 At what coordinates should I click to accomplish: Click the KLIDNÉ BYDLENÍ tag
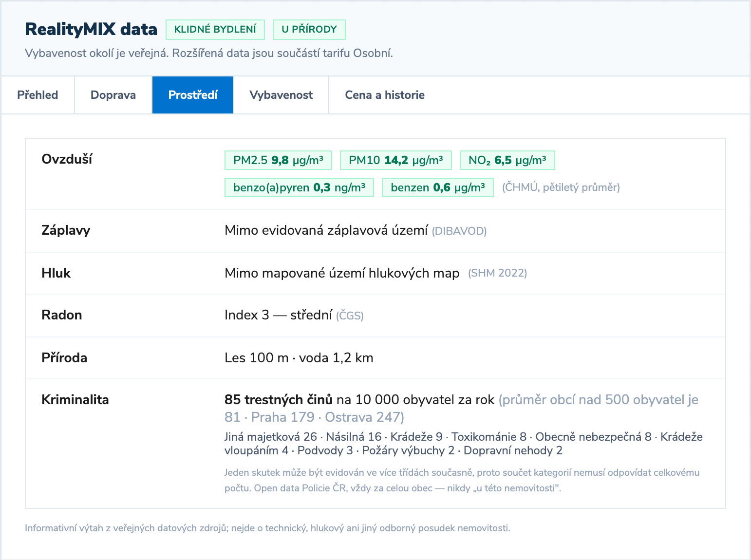point(215,30)
